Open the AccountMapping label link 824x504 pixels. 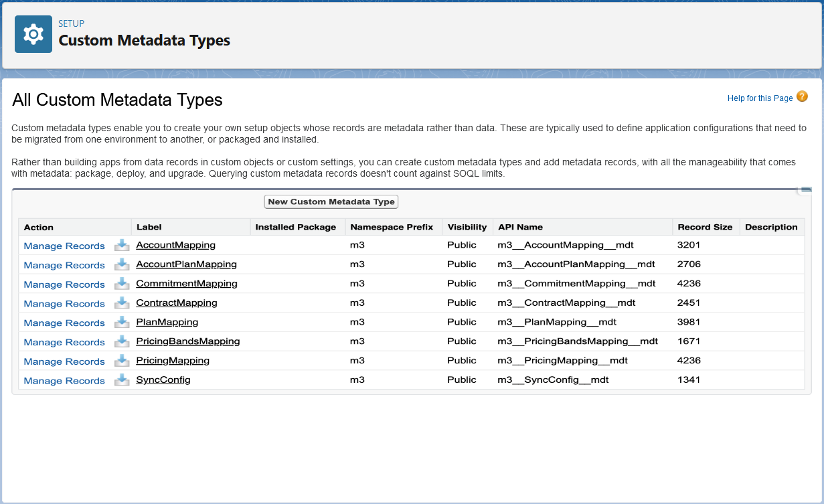coord(176,245)
